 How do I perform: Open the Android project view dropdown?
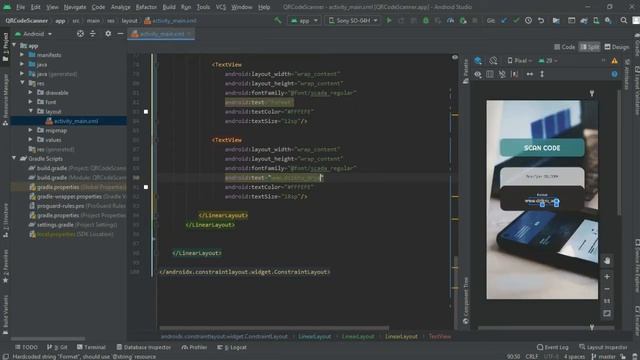pyautogui.click(x=33, y=34)
